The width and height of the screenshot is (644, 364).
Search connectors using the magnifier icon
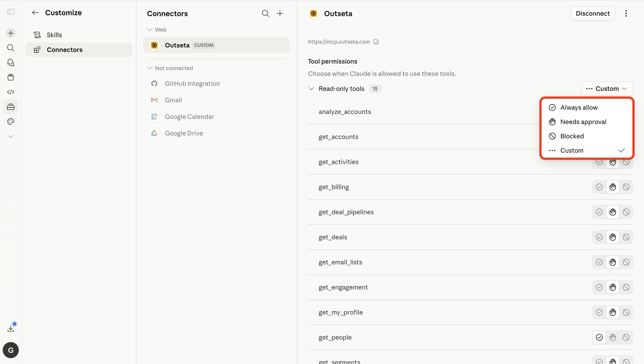pos(265,13)
